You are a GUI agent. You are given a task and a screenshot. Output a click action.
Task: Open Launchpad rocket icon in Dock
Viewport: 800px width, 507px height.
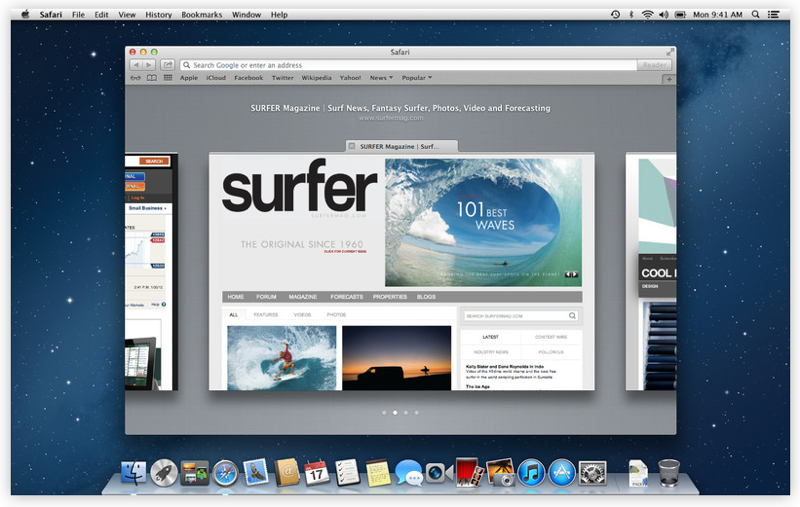(164, 473)
